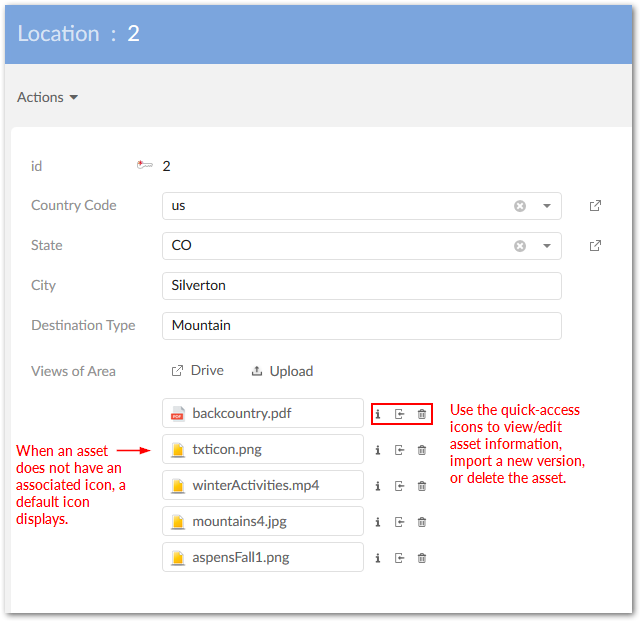Expand the Country Code dropdown arrow
641x622 pixels.
pos(547,206)
